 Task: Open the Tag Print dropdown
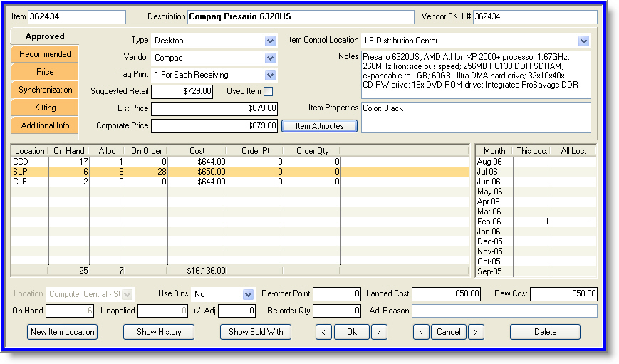click(270, 75)
